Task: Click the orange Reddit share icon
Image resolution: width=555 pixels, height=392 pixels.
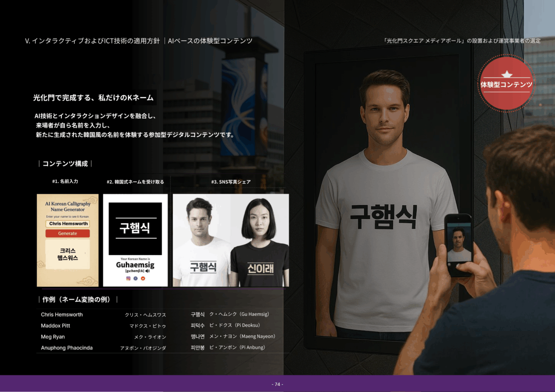Action: click(143, 278)
